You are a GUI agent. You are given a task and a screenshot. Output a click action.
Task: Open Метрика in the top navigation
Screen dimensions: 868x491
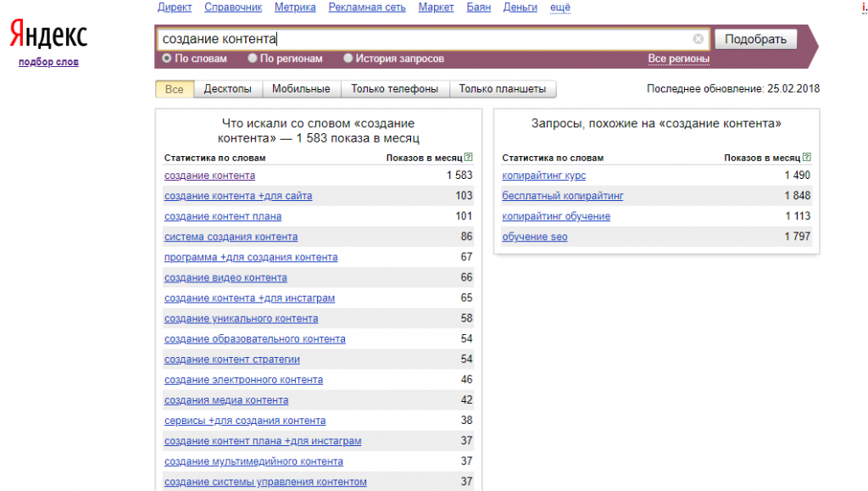point(295,7)
